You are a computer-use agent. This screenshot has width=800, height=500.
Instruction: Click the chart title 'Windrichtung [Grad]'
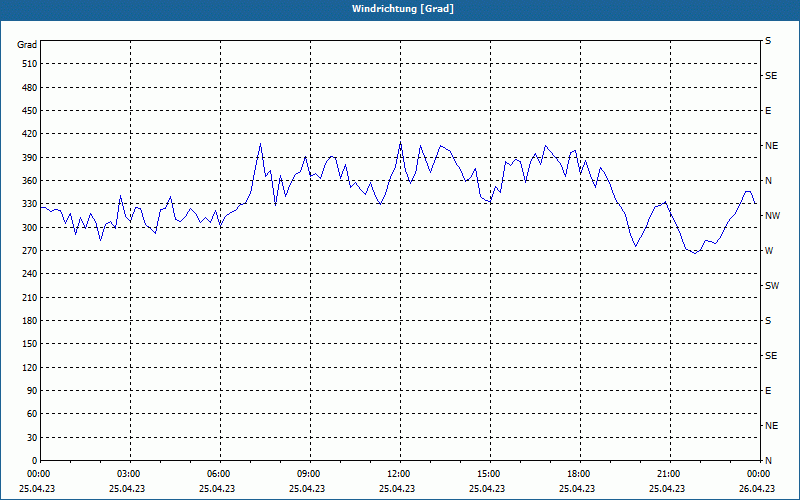[x=403, y=9]
